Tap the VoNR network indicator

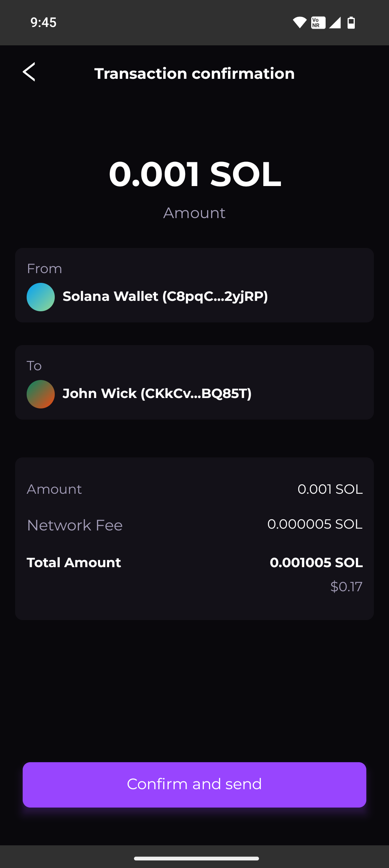318,23
